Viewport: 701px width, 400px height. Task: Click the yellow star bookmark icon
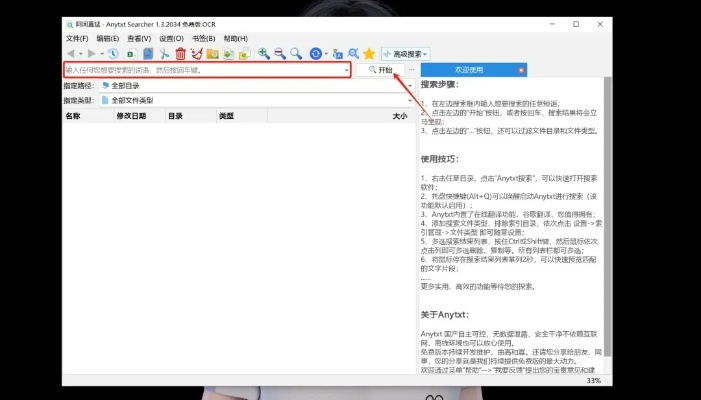pyautogui.click(x=368, y=53)
